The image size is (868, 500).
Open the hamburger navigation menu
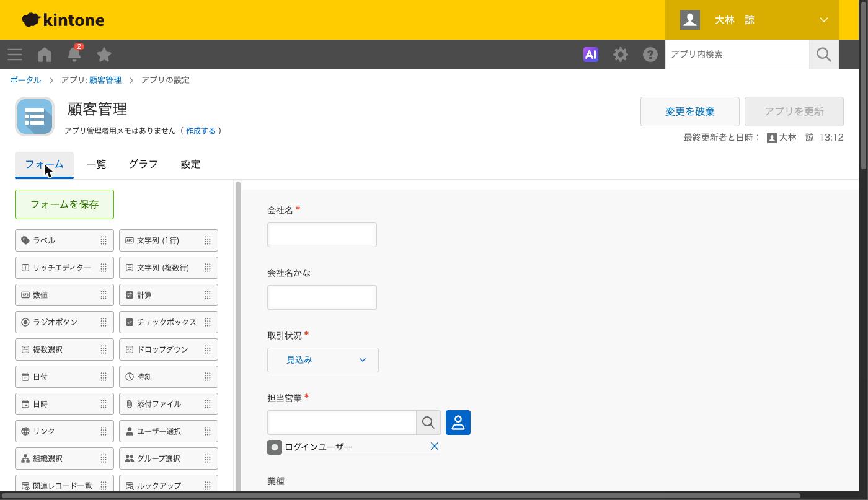coord(15,55)
